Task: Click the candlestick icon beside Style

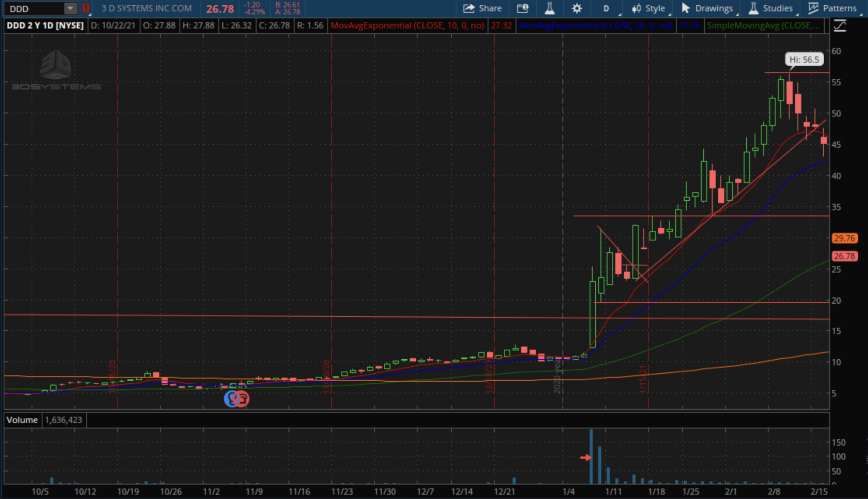Action: 637,8
